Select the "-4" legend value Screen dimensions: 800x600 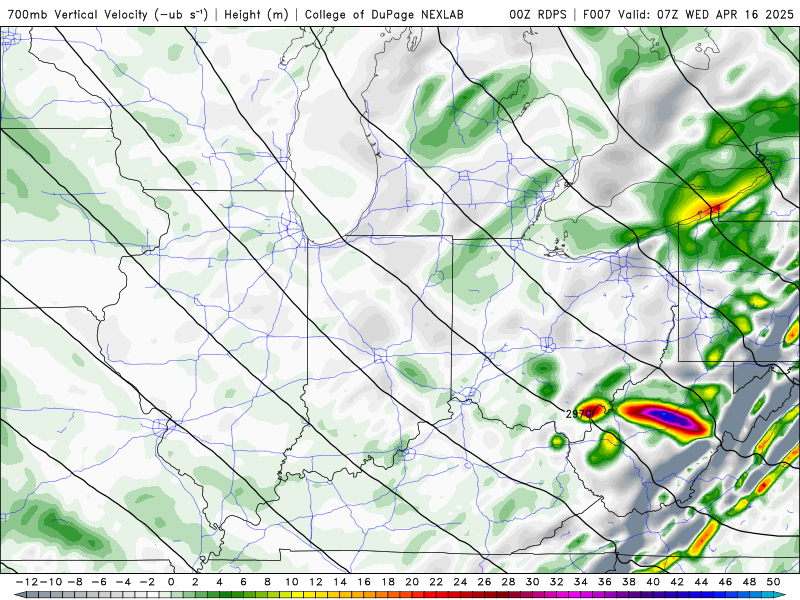coord(122,582)
